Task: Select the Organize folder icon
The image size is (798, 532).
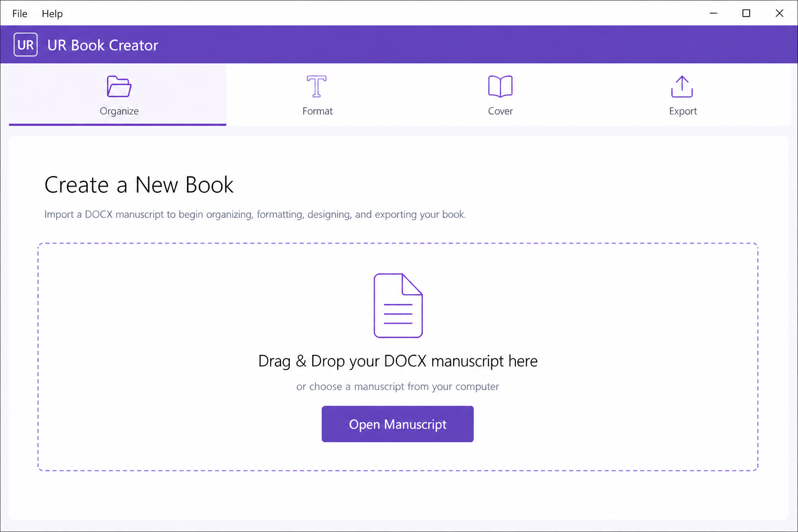Action: 119,86
